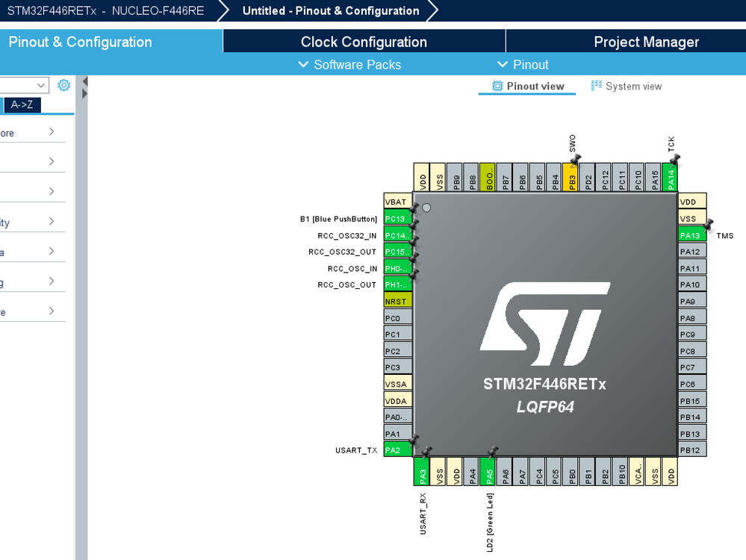746x560 pixels.
Task: Click the PB9 pin on top row
Action: click(456, 177)
